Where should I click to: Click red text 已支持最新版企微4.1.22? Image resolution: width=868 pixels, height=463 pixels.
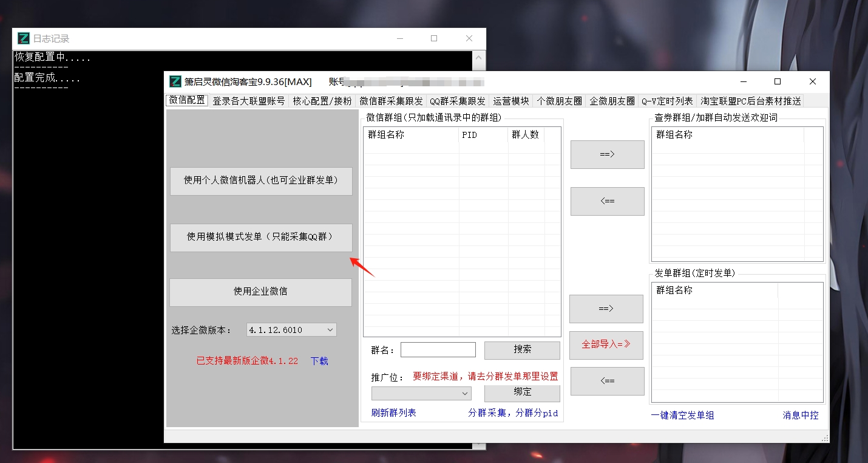pos(247,361)
